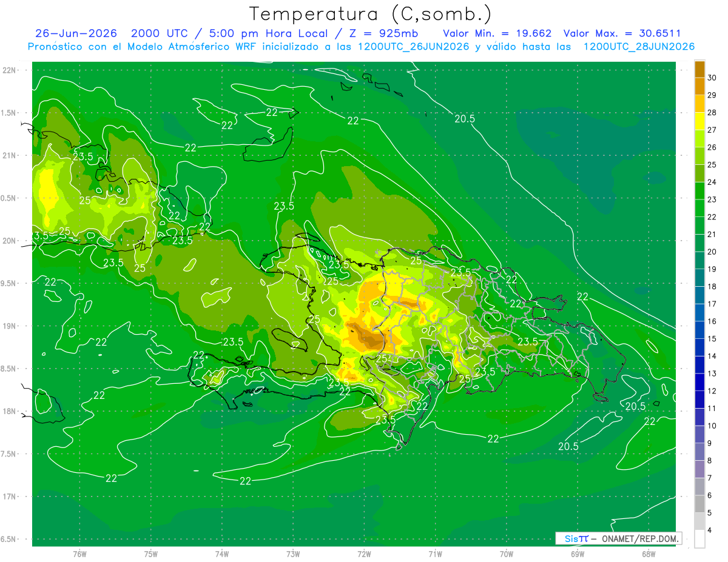Click the 75W longitude axis label
This screenshot has width=728, height=562.
pos(150,554)
